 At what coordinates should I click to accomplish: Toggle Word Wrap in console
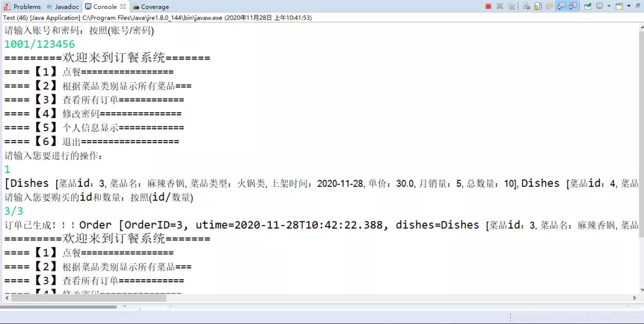(x=550, y=6)
